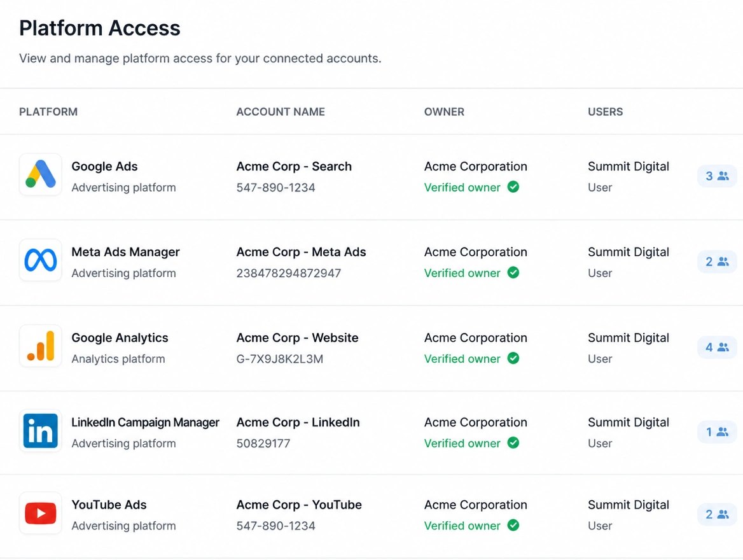Click the verified checkmark in LinkedIn row
This screenshot has width=743, height=560.
[x=513, y=443]
